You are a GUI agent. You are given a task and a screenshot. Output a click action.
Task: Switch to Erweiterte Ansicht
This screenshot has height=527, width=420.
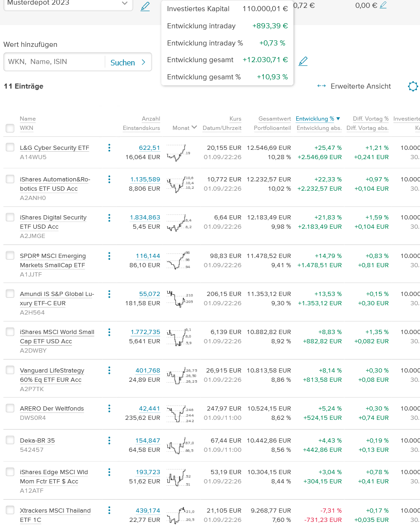pyautogui.click(x=355, y=86)
